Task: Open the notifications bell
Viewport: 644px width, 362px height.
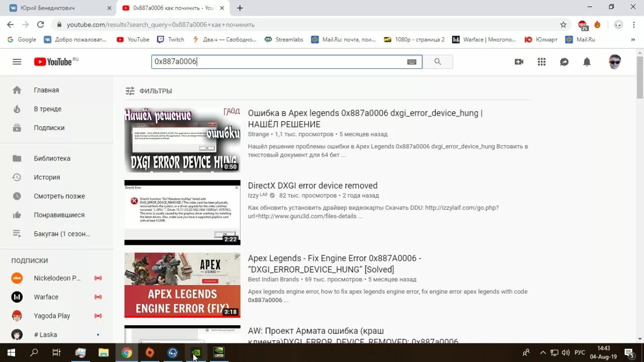Action: [587, 62]
